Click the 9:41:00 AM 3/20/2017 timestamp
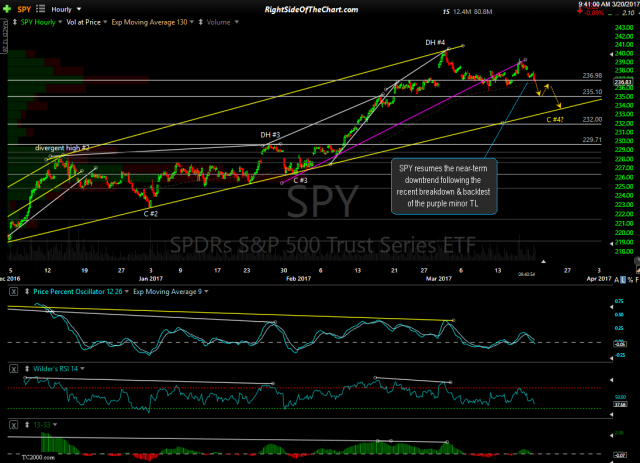Screen dimensions: 640x463 pos(609,4)
